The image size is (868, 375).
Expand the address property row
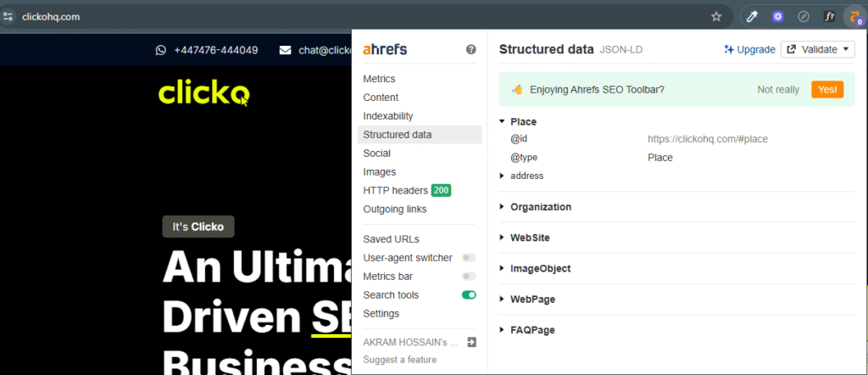tap(502, 176)
